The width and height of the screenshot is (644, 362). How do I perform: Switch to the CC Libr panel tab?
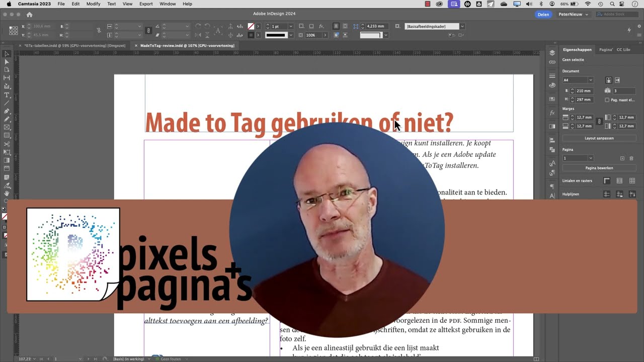point(623,50)
